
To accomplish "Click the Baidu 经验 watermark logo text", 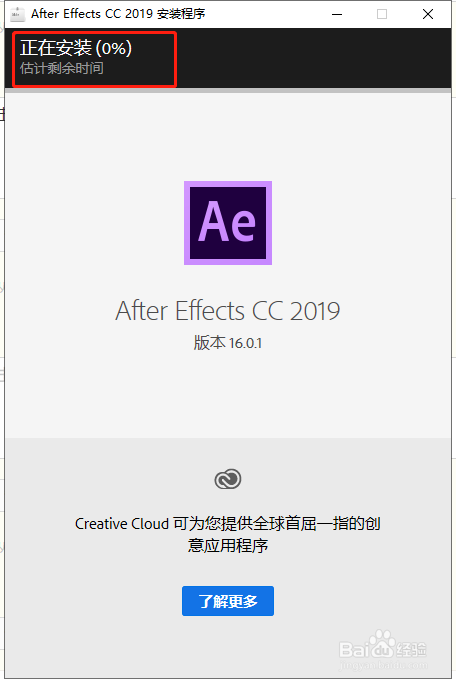I will 382,649.
